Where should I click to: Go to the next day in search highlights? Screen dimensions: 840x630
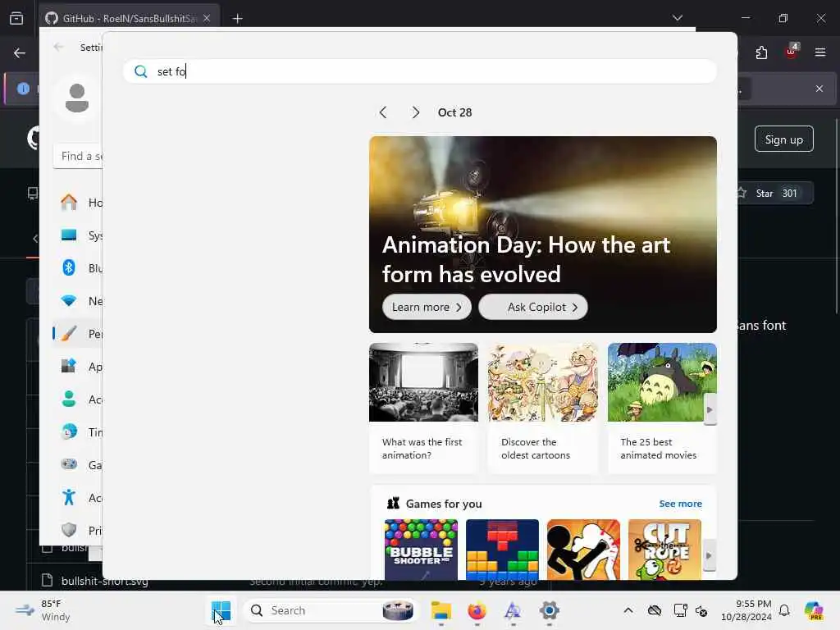click(416, 112)
